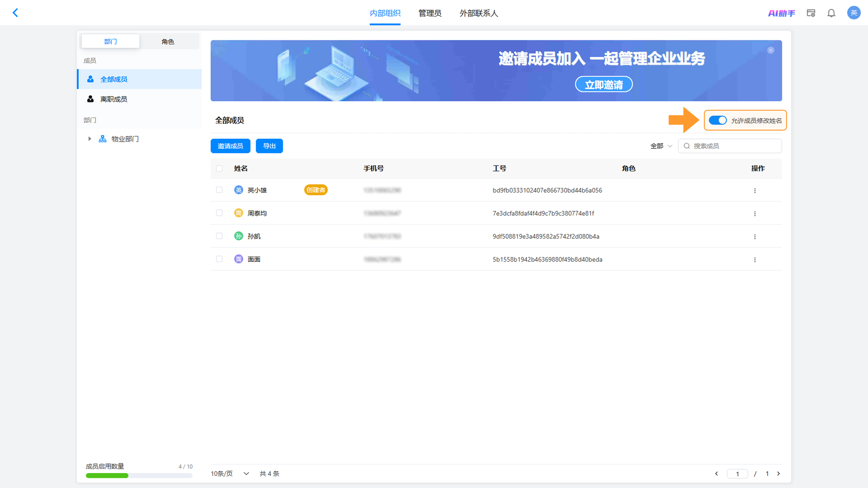Image resolution: width=868 pixels, height=488 pixels.
Task: Open the 10条/页 page size dropdown
Action: pyautogui.click(x=230, y=474)
